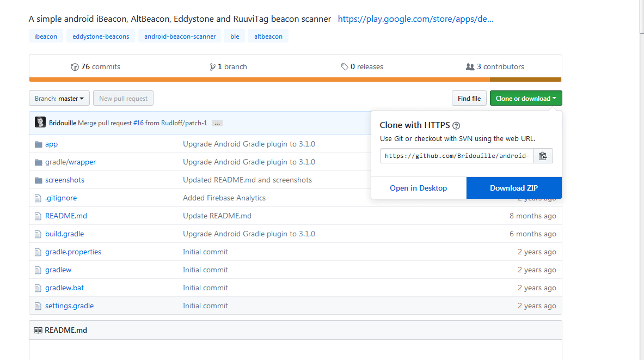This screenshot has height=360, width=644.
Task: Click the help icon beside Clone with HTTPS
Action: click(456, 125)
